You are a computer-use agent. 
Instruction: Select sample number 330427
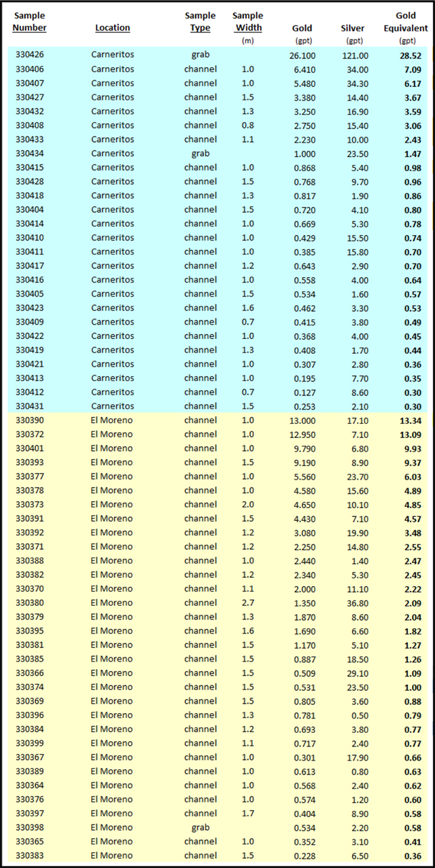[30, 97]
